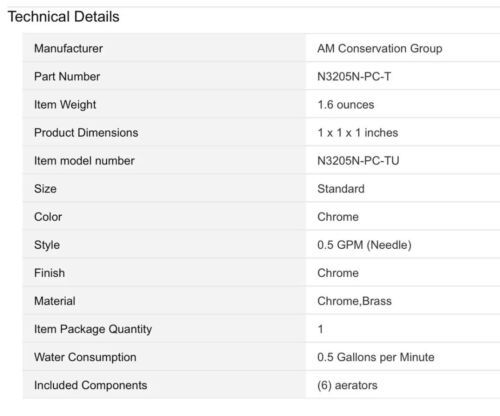Screen dimensions: 500x416
Task: Select the Item Weight label
Action: point(65,105)
